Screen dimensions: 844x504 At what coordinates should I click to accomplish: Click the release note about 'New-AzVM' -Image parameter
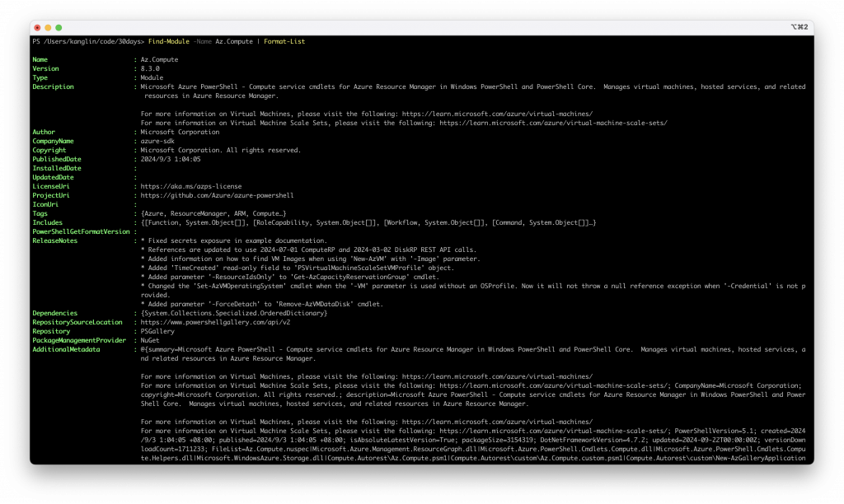tap(310, 259)
